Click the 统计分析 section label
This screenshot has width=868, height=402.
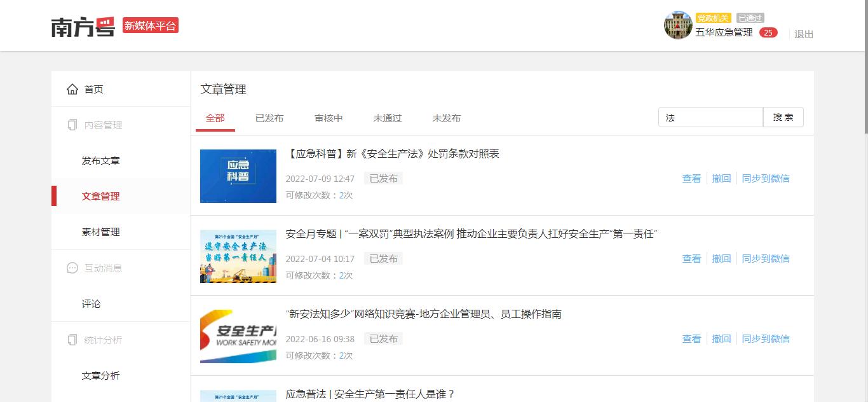pos(104,340)
